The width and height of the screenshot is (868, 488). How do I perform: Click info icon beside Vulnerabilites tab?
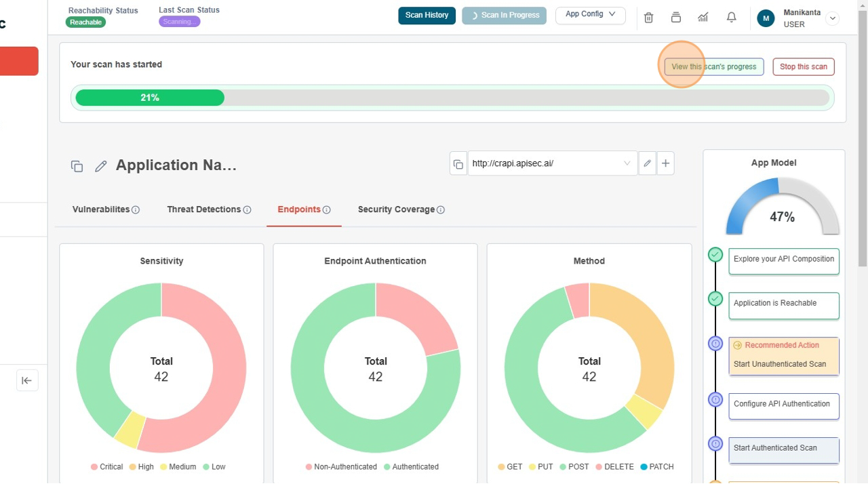[136, 210]
